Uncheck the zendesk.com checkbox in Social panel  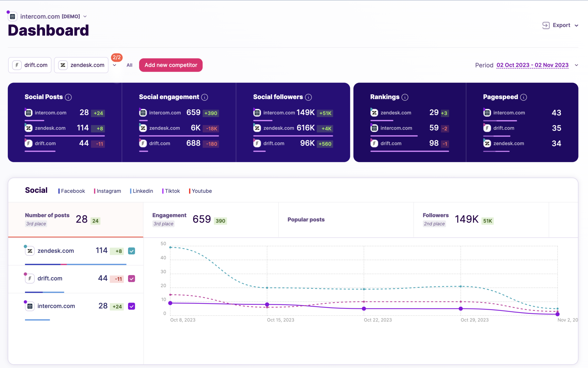click(131, 251)
